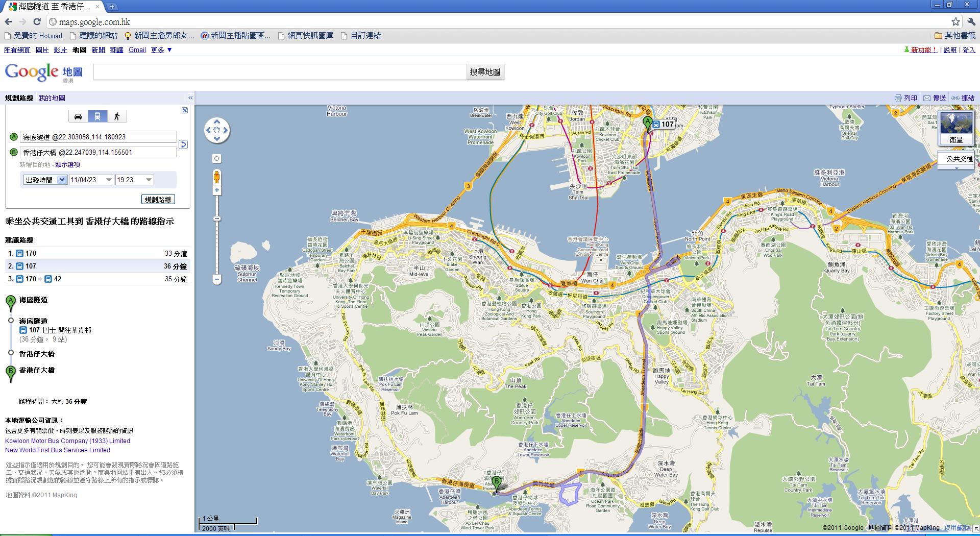Click the map search text box
The image size is (980, 536).
coord(280,72)
